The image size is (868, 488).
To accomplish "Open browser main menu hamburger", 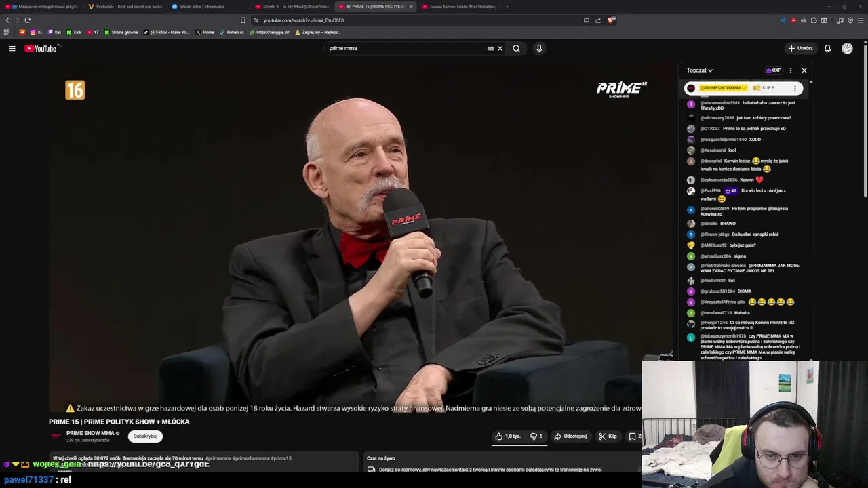I will pyautogui.click(x=861, y=20).
